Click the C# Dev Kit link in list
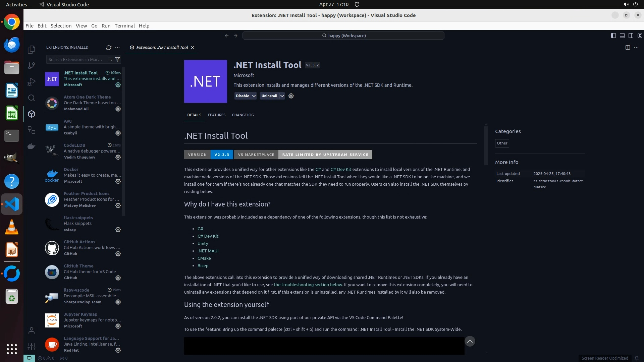Screen dimensions: 644x362 click(208, 236)
